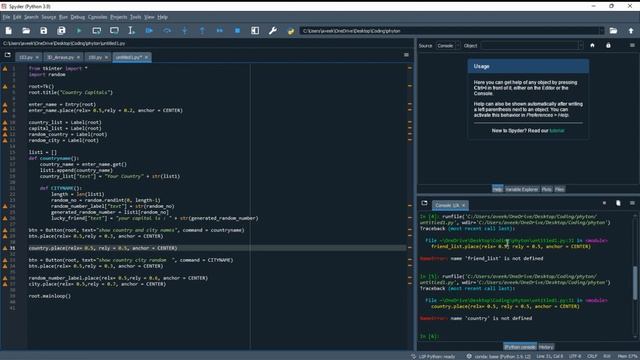
Task: Open the Consoles menu
Action: pyautogui.click(x=98, y=17)
